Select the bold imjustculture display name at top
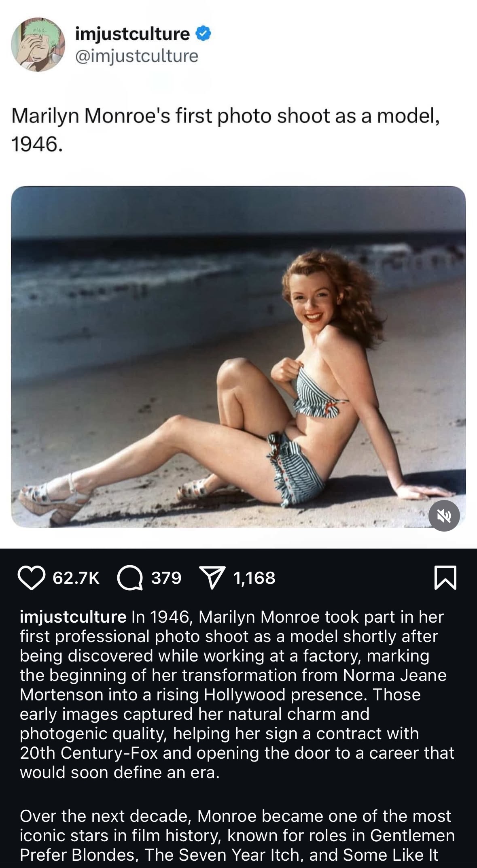477x868 pixels. pos(133,34)
